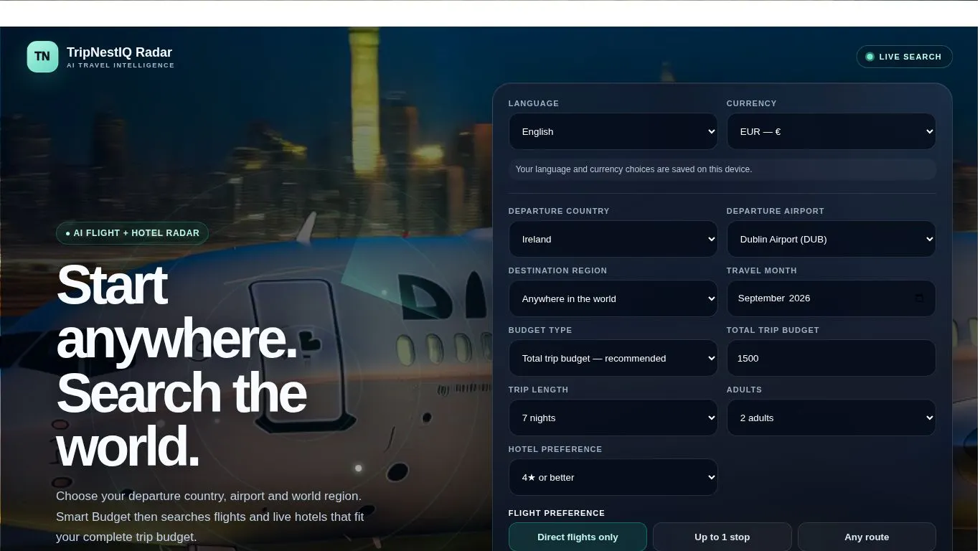The height and width of the screenshot is (551, 980).
Task: Click the TripNestIQ Radar brand name
Action: tap(119, 52)
